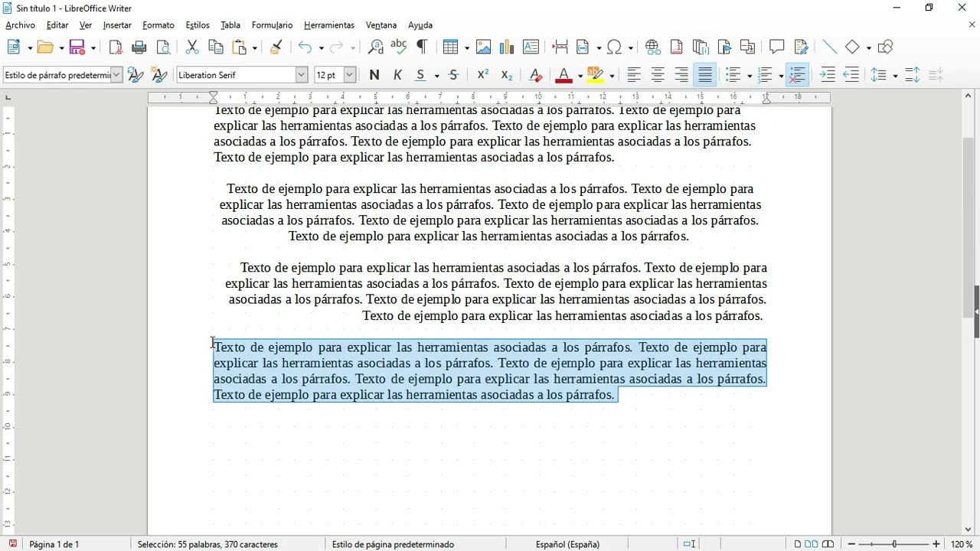Click the 120 % zoom level
Screen dimensions: 980x551
click(962, 544)
